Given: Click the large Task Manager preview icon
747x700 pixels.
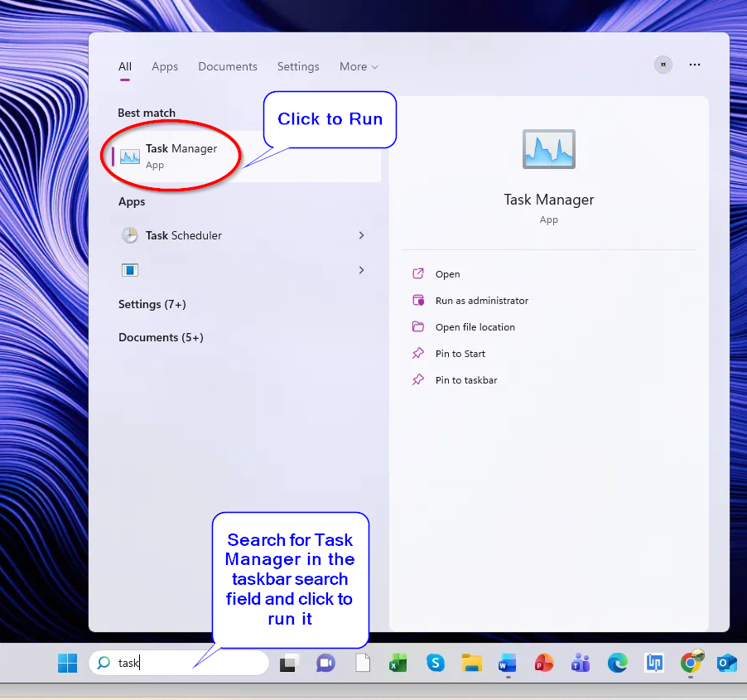Looking at the screenshot, I should pyautogui.click(x=549, y=149).
